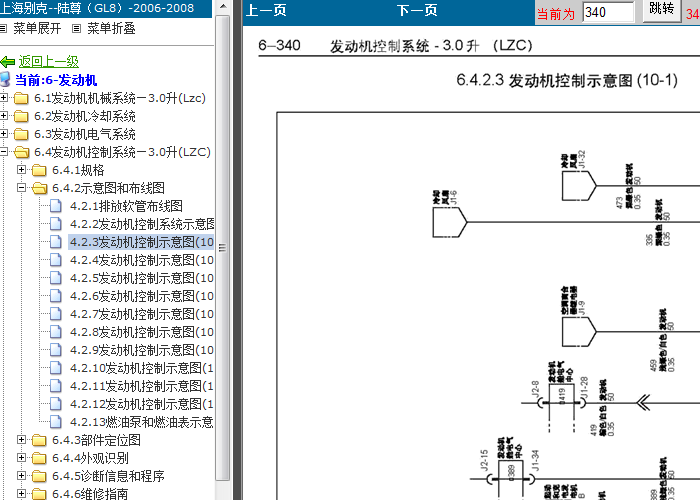This screenshot has width=700, height=500.
Task: Click 下一页 to go to next page
Action: (417, 10)
